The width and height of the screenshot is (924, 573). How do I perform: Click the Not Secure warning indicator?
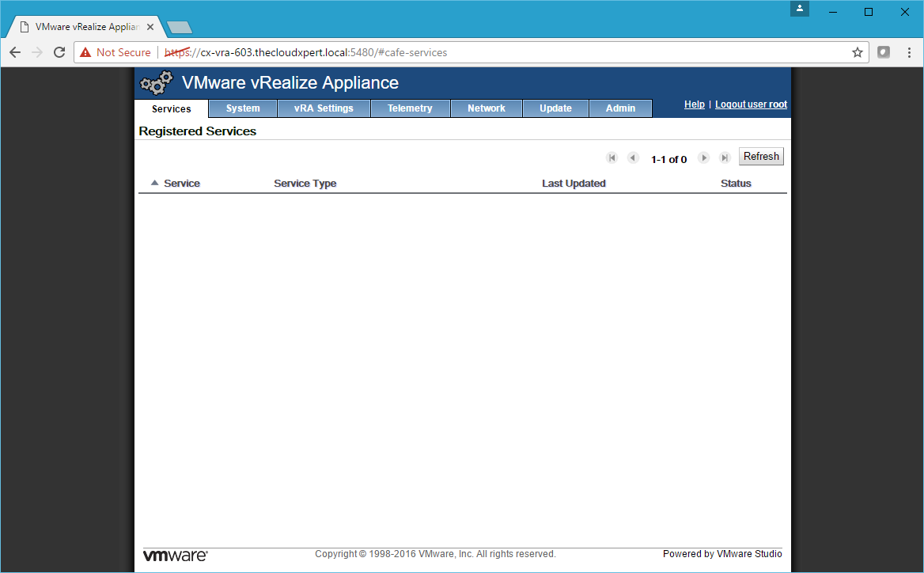click(x=115, y=52)
